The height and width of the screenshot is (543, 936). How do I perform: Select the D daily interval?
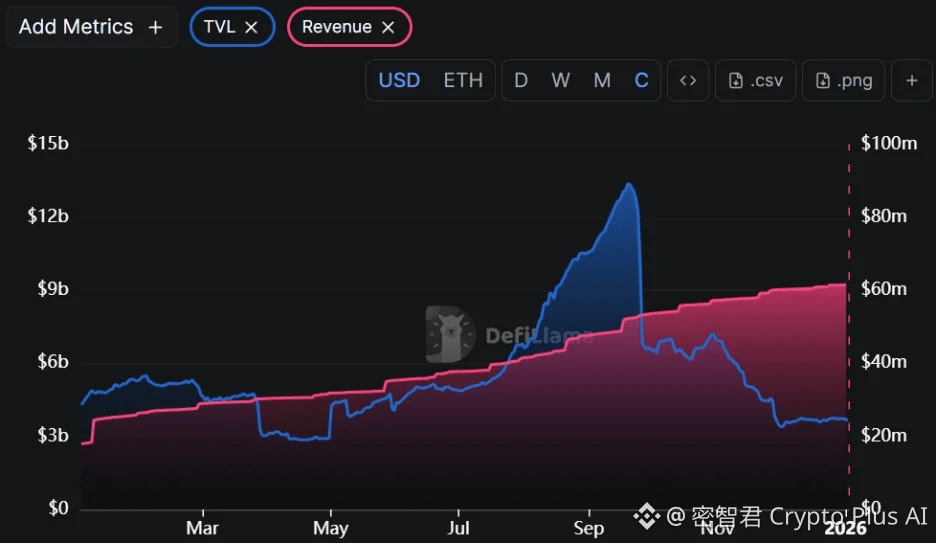(x=521, y=81)
